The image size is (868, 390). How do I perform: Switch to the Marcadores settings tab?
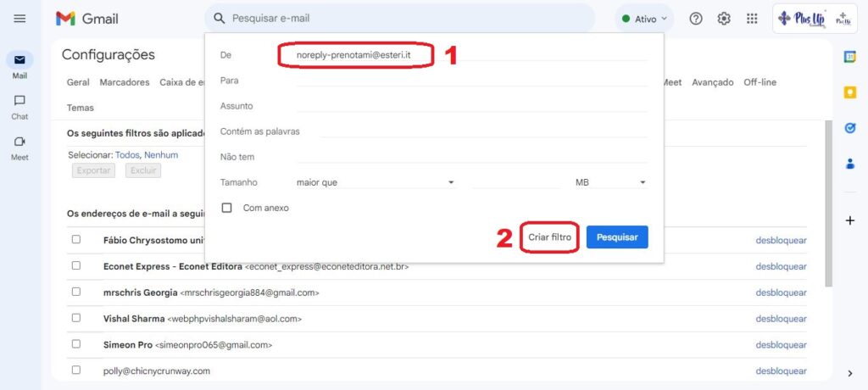coord(124,82)
